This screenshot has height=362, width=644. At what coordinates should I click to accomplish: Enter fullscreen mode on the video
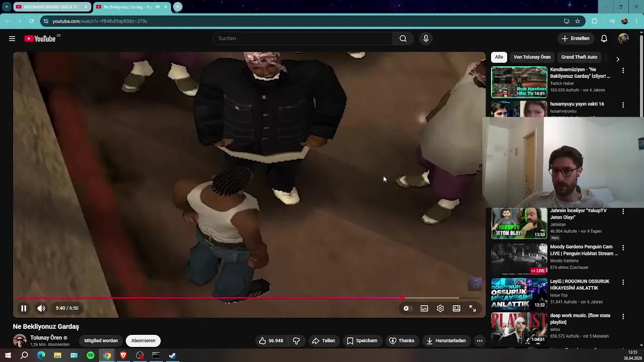tap(472, 309)
